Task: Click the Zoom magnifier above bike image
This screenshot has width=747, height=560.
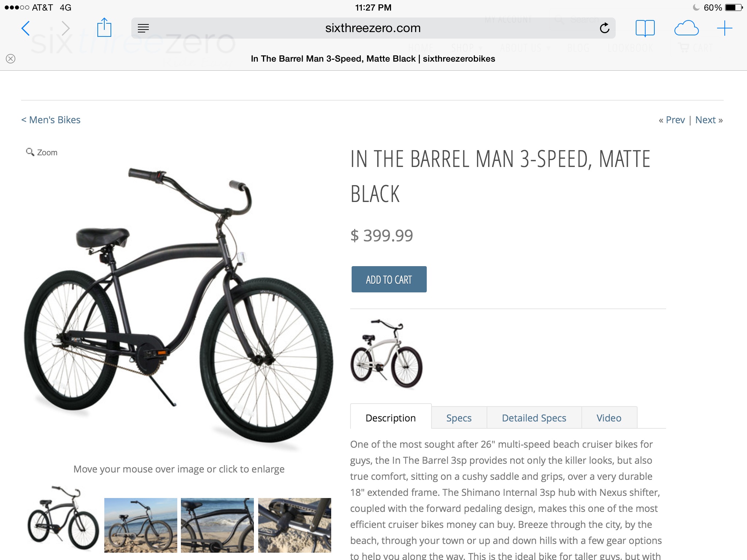Action: pyautogui.click(x=42, y=152)
